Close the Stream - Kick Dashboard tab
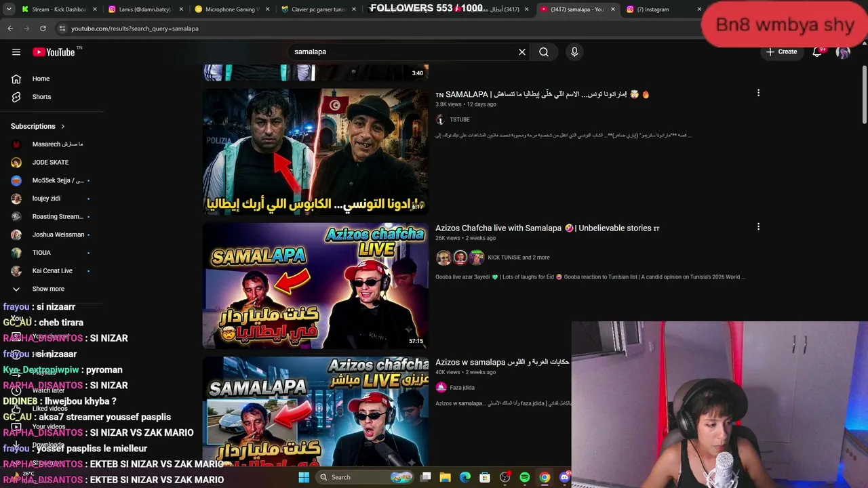The image size is (868, 488). click(95, 9)
